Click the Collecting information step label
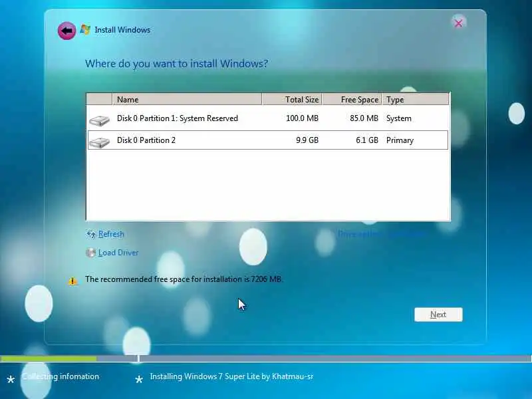 tap(61, 376)
